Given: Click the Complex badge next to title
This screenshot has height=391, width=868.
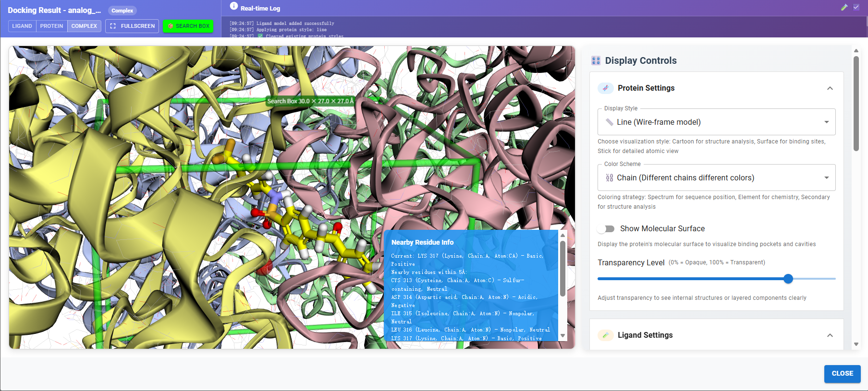Looking at the screenshot, I should [122, 11].
